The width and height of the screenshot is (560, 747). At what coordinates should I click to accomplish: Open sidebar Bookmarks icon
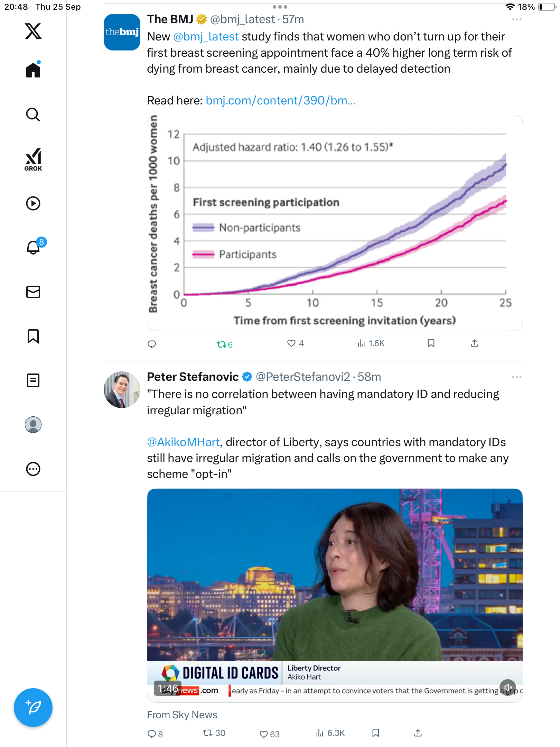(x=33, y=336)
